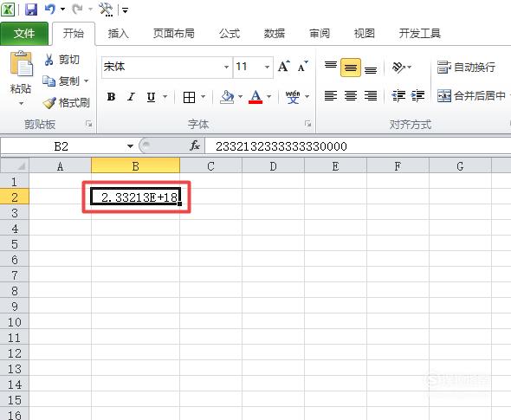Click the fx insert function icon
Image resolution: width=511 pixels, height=420 pixels.
(195, 145)
